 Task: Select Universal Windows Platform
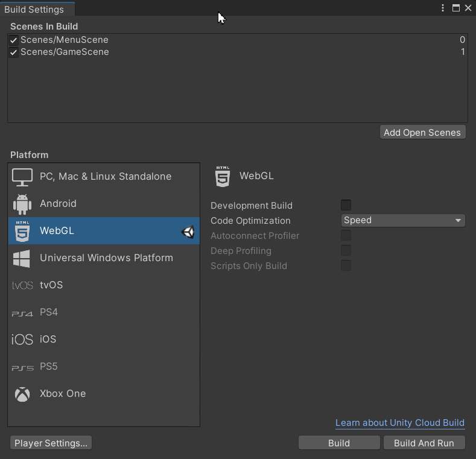104,258
